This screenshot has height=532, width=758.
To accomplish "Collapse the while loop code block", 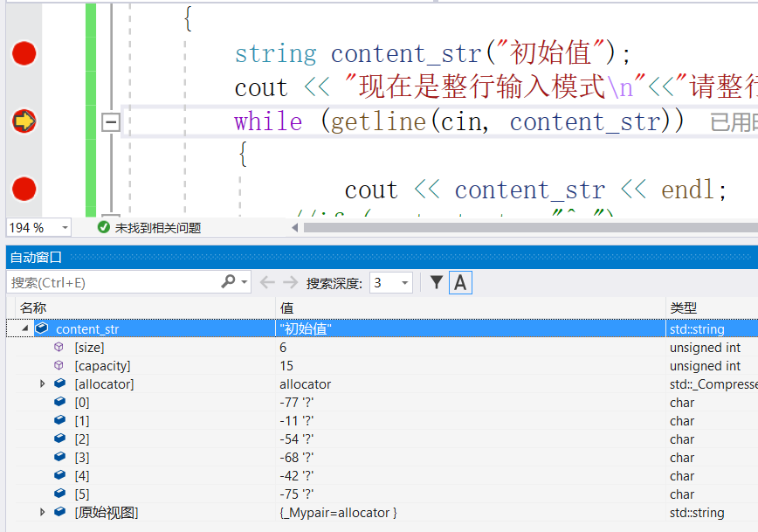I will pos(111,122).
